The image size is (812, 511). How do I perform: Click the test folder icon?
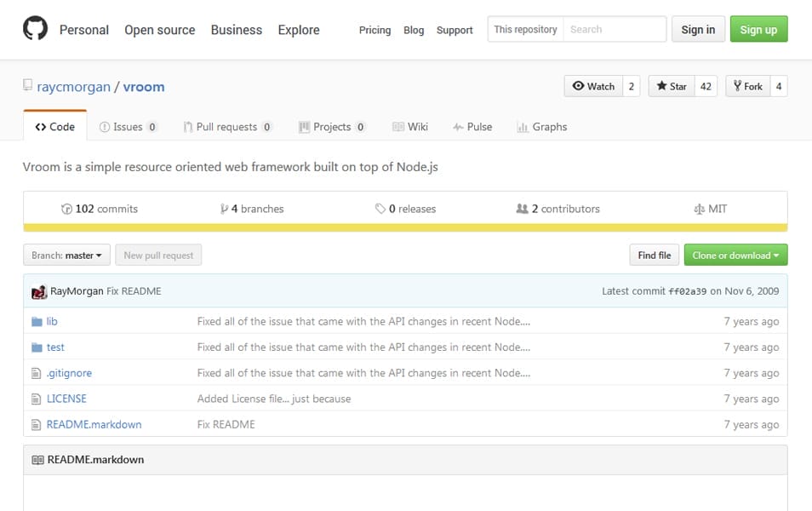tap(37, 347)
